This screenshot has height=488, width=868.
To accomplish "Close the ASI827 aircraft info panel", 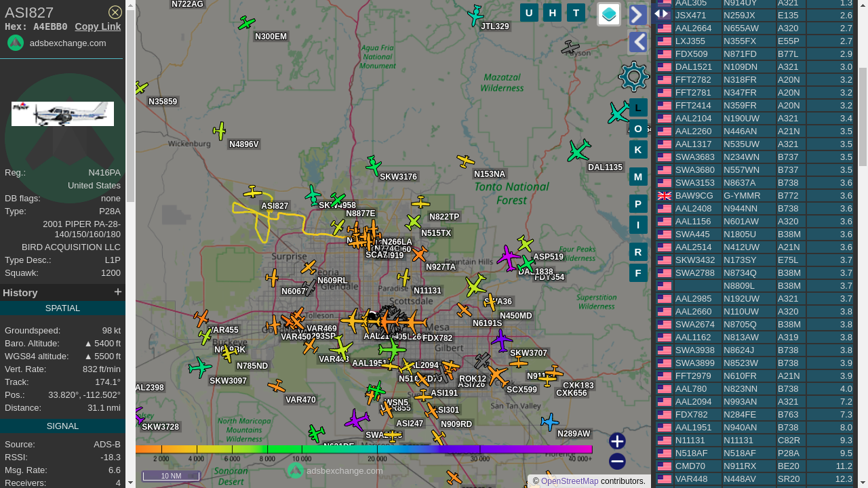I will 115,12.
